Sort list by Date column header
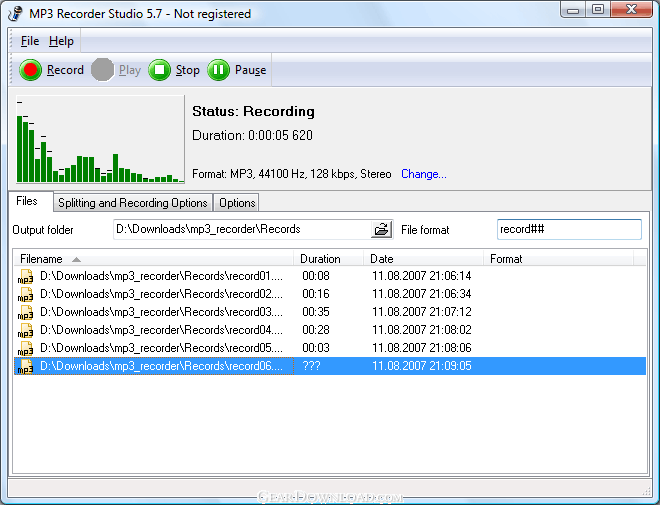660x505 pixels. 424,258
